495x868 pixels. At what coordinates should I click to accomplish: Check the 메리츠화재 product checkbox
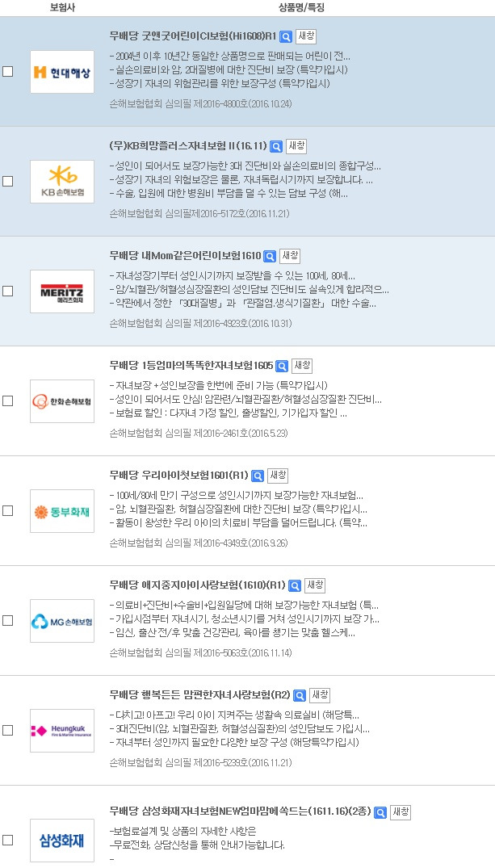[x=8, y=291]
